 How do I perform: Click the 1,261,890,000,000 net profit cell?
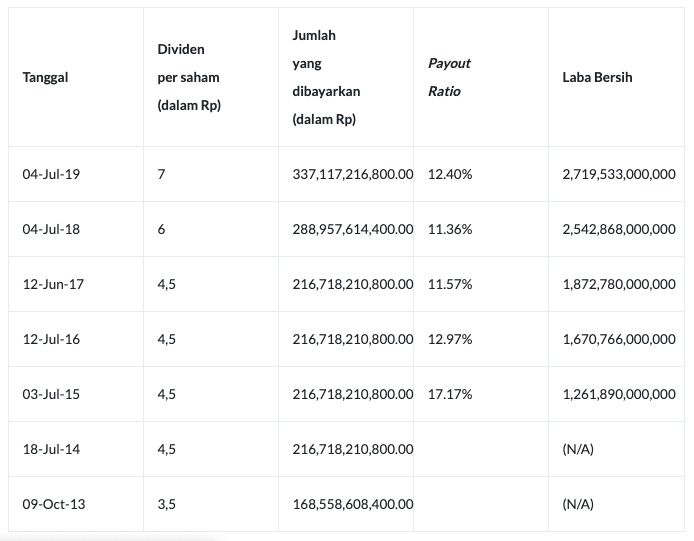point(619,394)
